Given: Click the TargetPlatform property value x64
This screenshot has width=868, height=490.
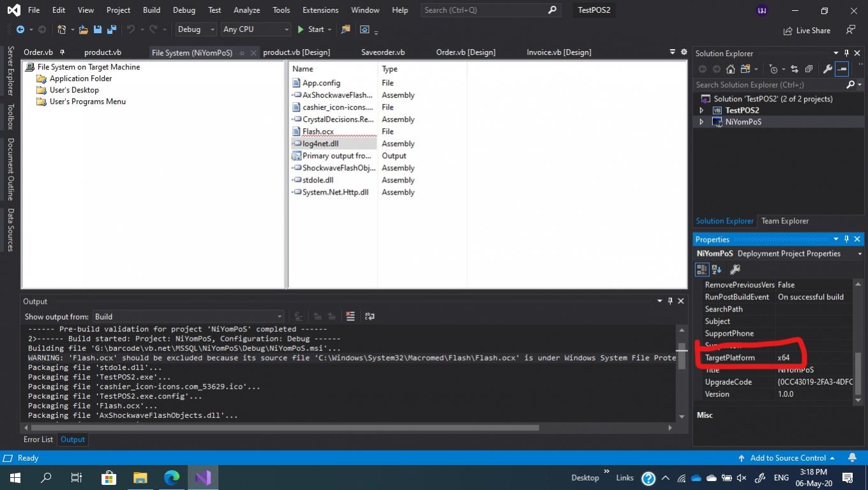Looking at the screenshot, I should click(x=783, y=358).
